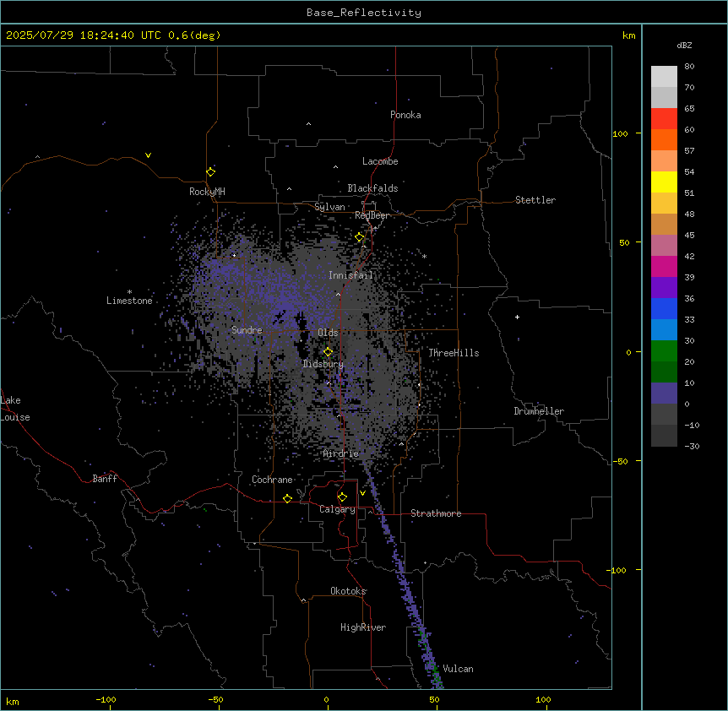728x711 pixels.
Task: Click the yellow diamond marker between Olds and Didsbury
Action: click(328, 352)
